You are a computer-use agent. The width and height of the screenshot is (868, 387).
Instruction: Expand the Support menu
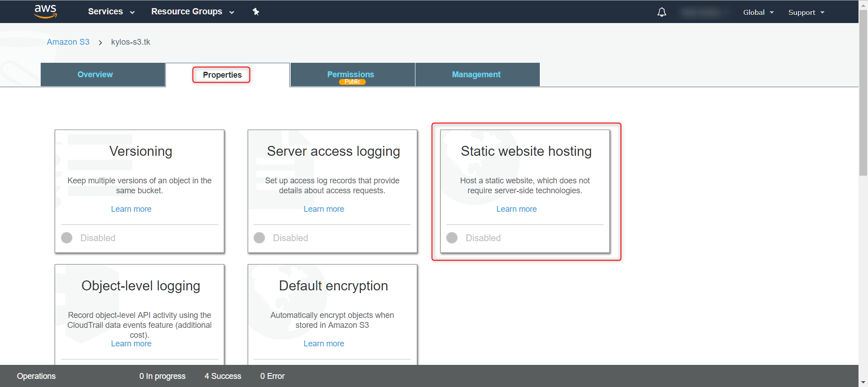point(806,12)
